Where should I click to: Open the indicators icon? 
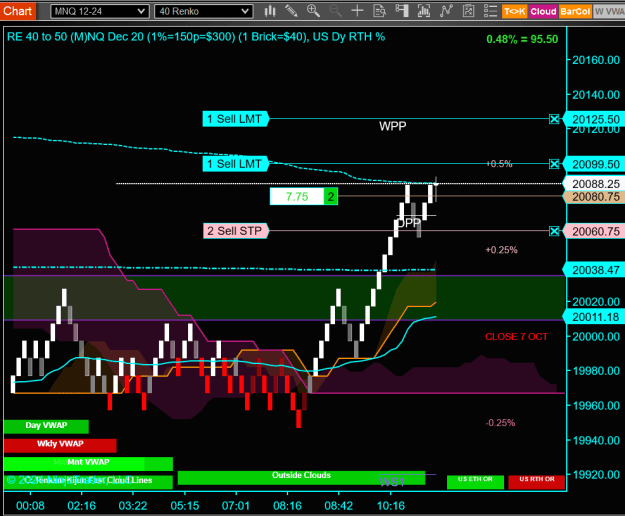(x=424, y=11)
